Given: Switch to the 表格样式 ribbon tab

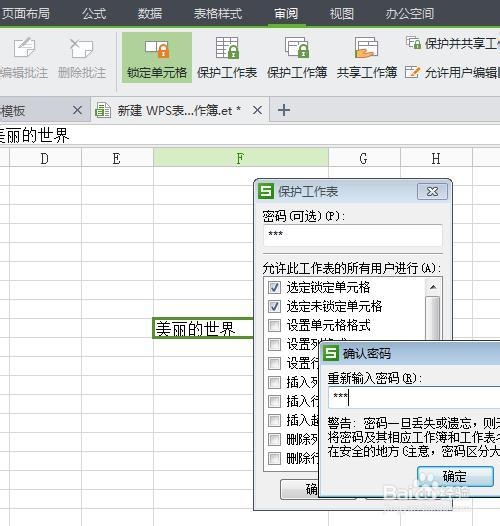Looking at the screenshot, I should [x=218, y=14].
